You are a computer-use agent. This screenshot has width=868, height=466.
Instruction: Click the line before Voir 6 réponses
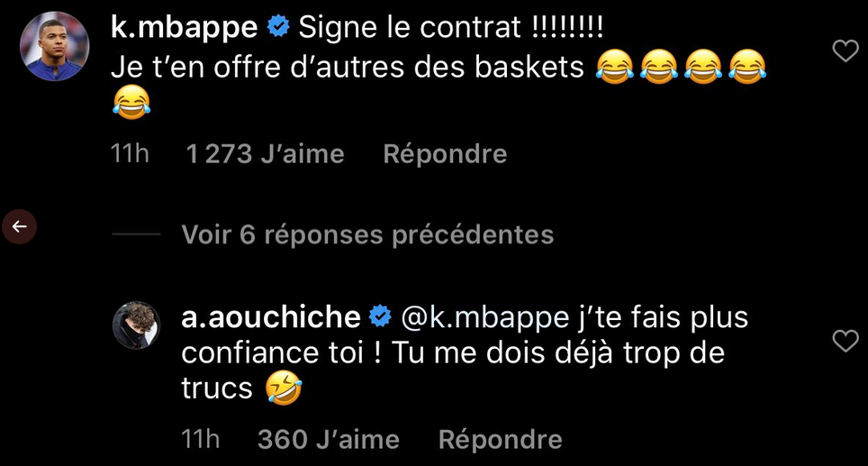click(x=135, y=235)
